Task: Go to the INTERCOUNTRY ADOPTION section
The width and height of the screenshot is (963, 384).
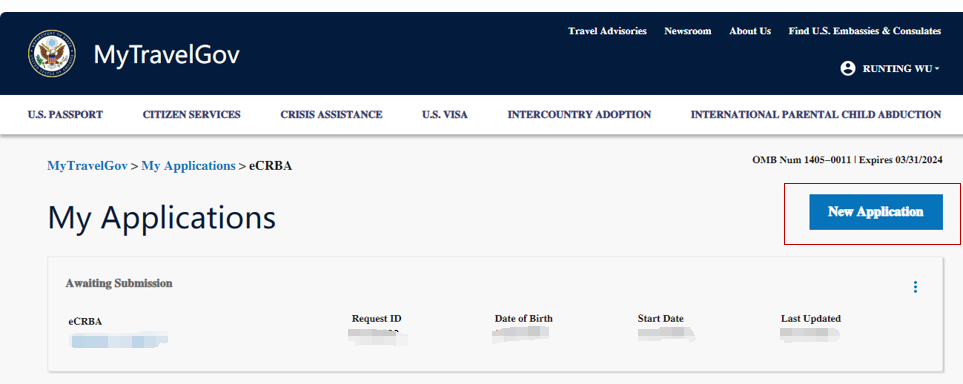Action: pos(579,114)
